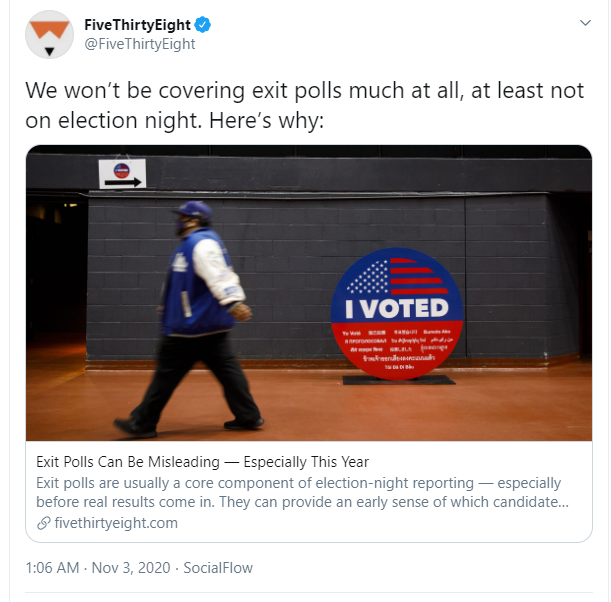Open the tweet options chevron menu
The image size is (611, 602).
(585, 23)
